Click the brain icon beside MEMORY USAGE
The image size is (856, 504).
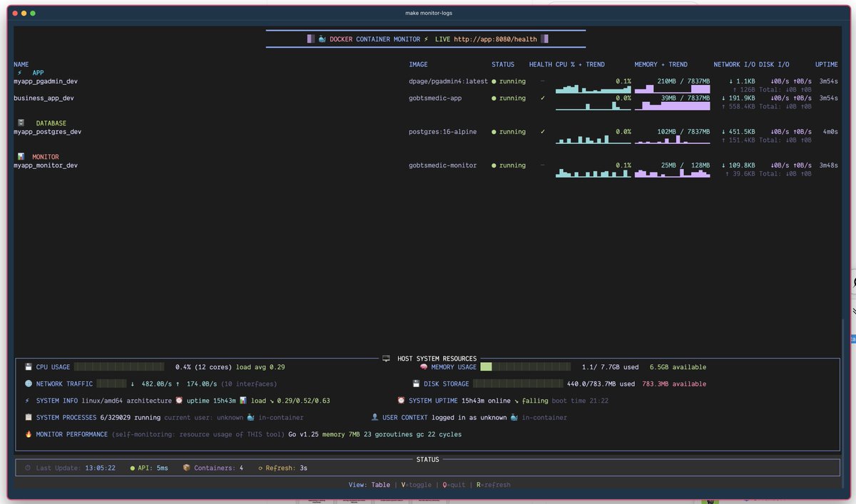(x=423, y=367)
